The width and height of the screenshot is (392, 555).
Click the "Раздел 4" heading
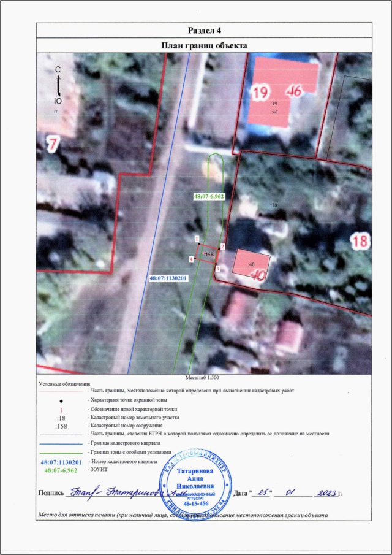coord(203,31)
